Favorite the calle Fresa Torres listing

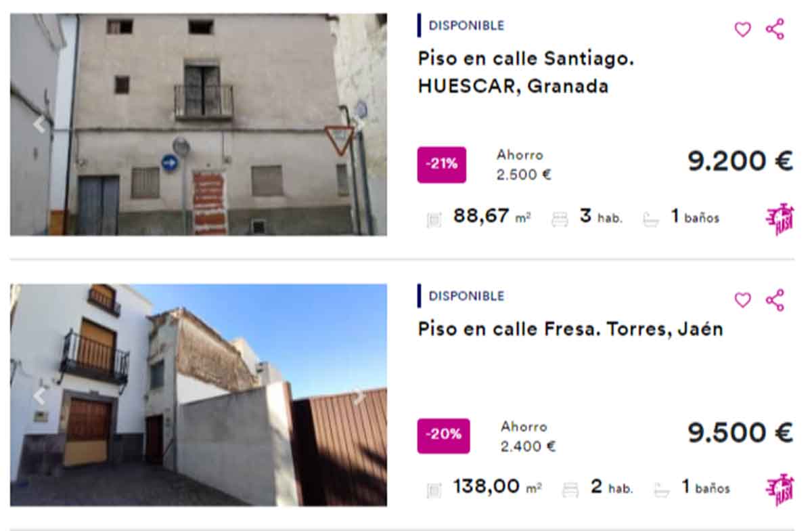coord(742,300)
